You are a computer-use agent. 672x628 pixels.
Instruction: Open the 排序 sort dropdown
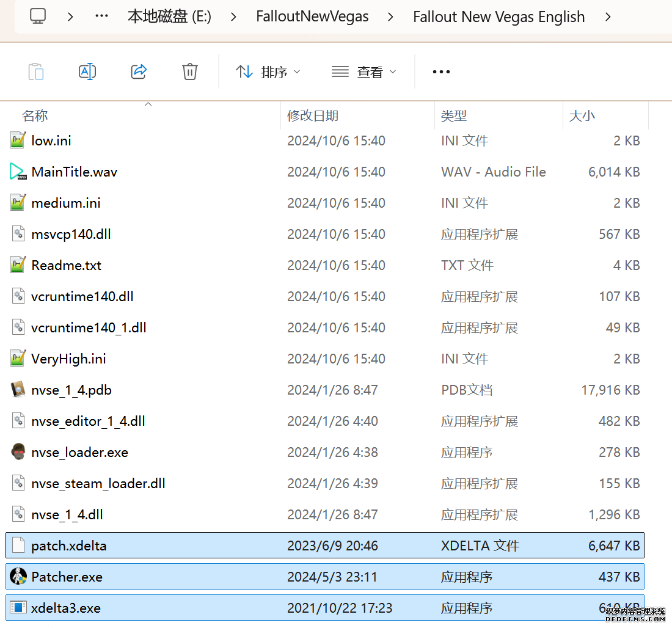point(268,72)
